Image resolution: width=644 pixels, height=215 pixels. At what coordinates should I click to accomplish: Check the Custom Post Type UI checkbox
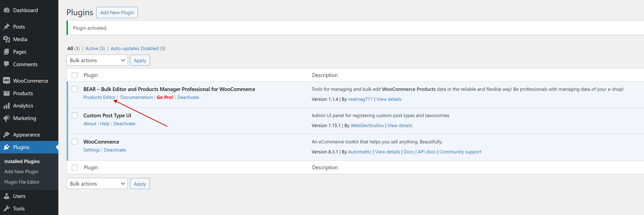pos(74,115)
